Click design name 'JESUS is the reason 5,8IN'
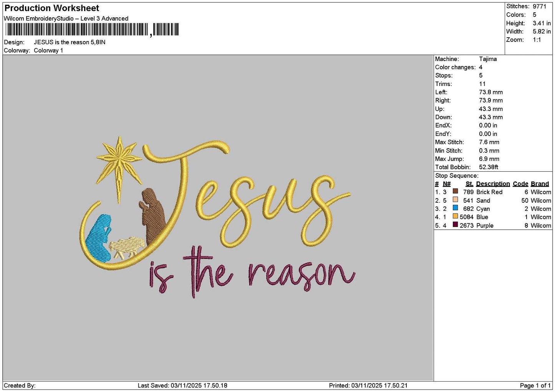Image resolution: width=555 pixels, height=392 pixels. pyautogui.click(x=70, y=42)
